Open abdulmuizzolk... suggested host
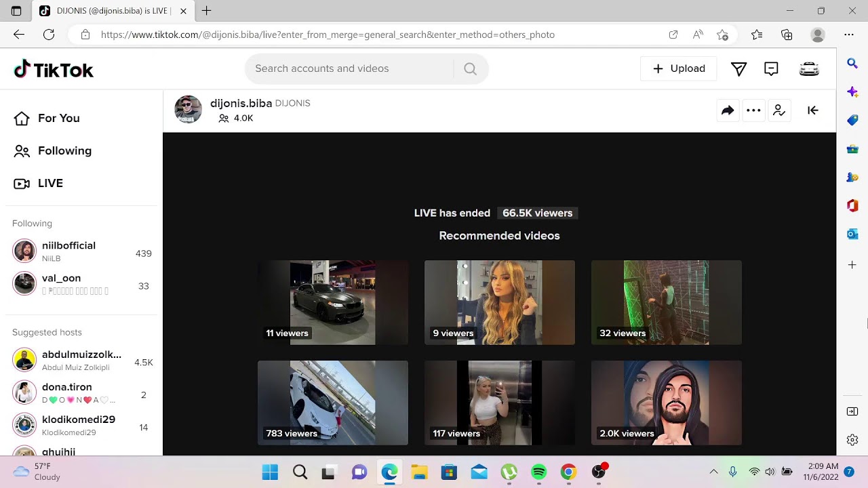 coord(81,360)
